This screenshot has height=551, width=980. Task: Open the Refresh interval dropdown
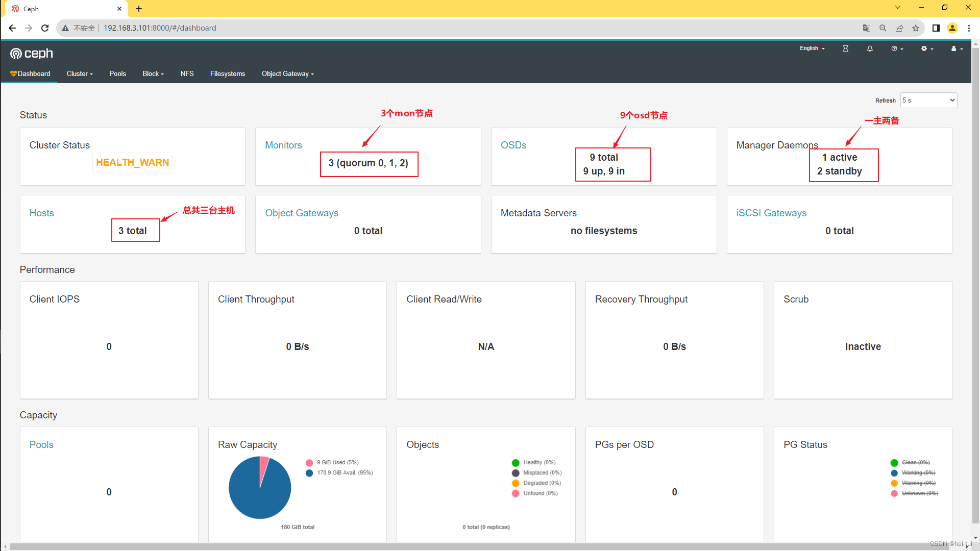click(928, 101)
